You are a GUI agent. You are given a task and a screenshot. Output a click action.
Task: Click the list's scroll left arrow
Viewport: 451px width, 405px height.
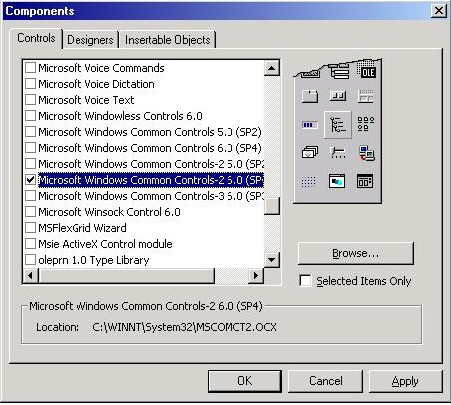pos(31,276)
